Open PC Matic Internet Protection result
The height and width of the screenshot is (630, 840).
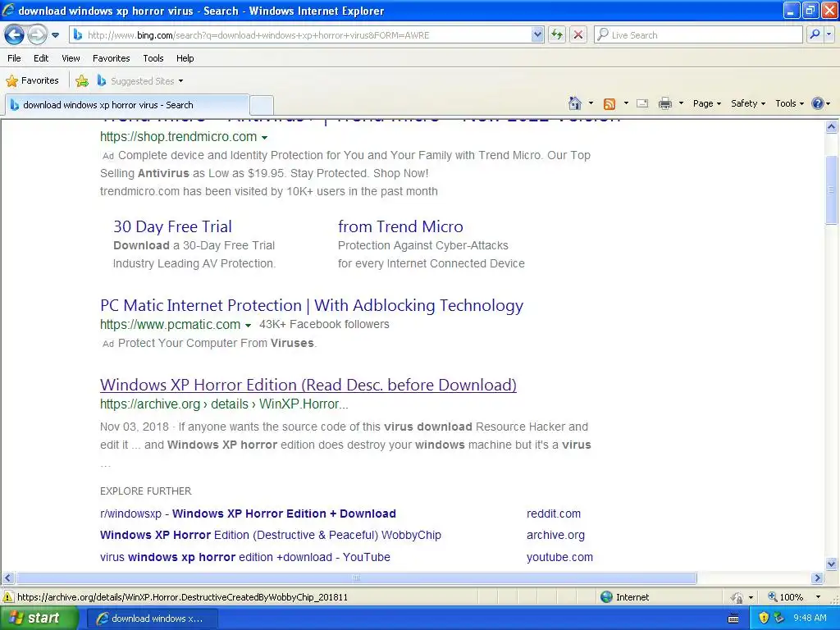(312, 305)
